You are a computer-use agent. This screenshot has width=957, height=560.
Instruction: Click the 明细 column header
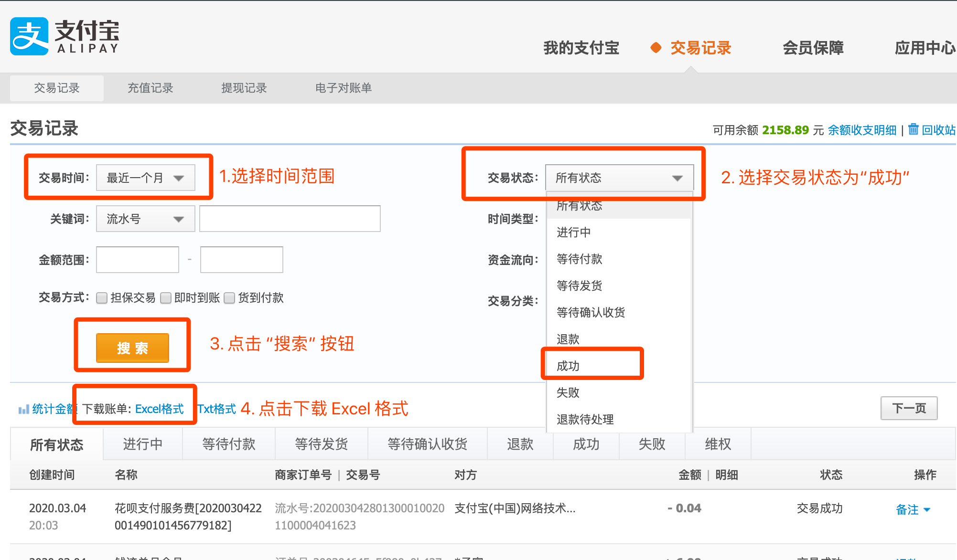pos(727,475)
